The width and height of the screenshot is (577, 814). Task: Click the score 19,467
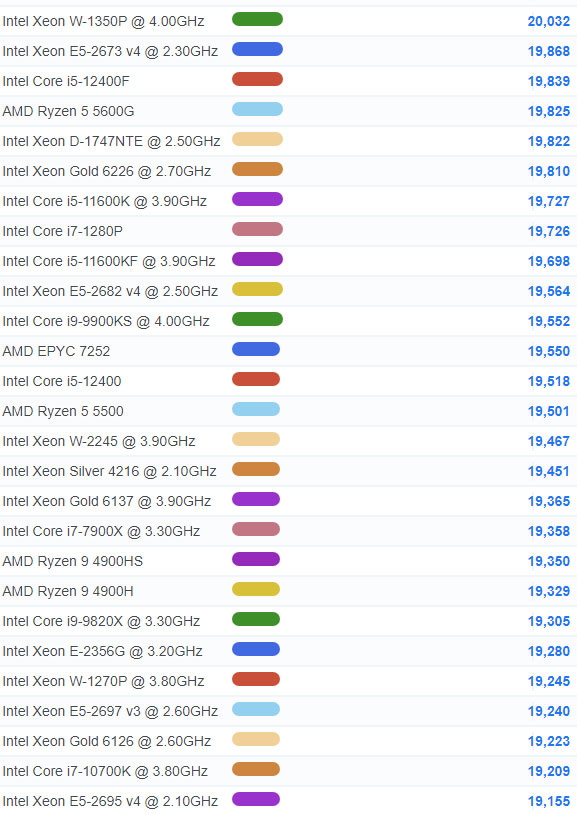click(x=549, y=441)
